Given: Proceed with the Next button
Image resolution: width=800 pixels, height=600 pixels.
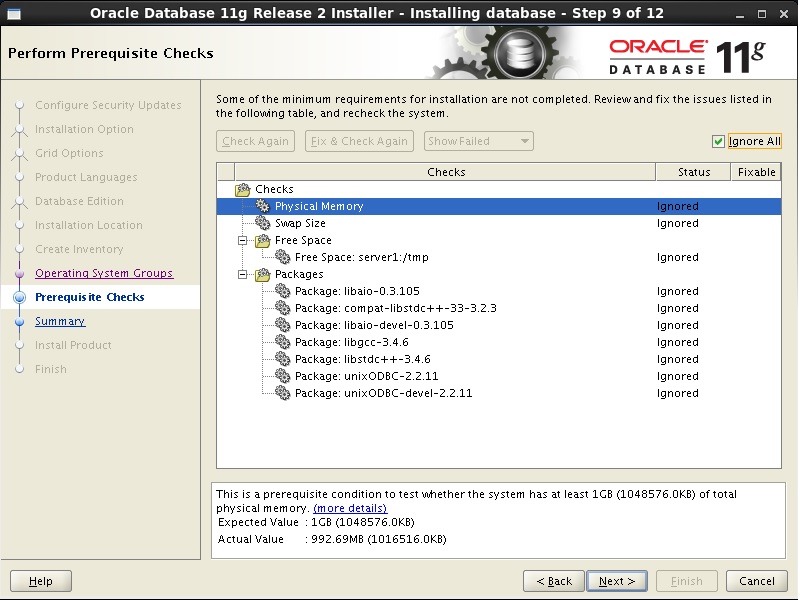Looking at the screenshot, I should click(617, 581).
